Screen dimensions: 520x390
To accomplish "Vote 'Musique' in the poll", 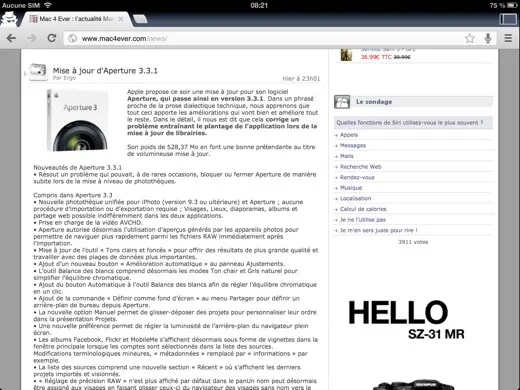I will coord(351,188).
